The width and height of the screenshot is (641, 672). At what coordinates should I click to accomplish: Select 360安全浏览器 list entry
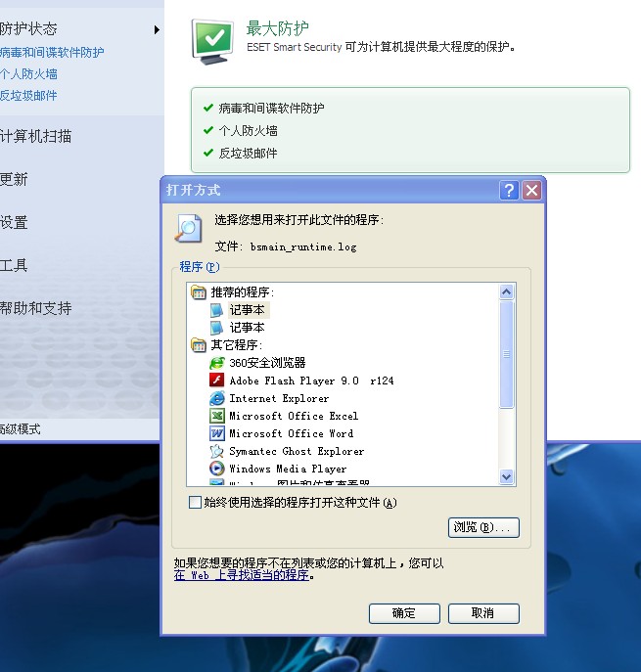click(x=267, y=363)
